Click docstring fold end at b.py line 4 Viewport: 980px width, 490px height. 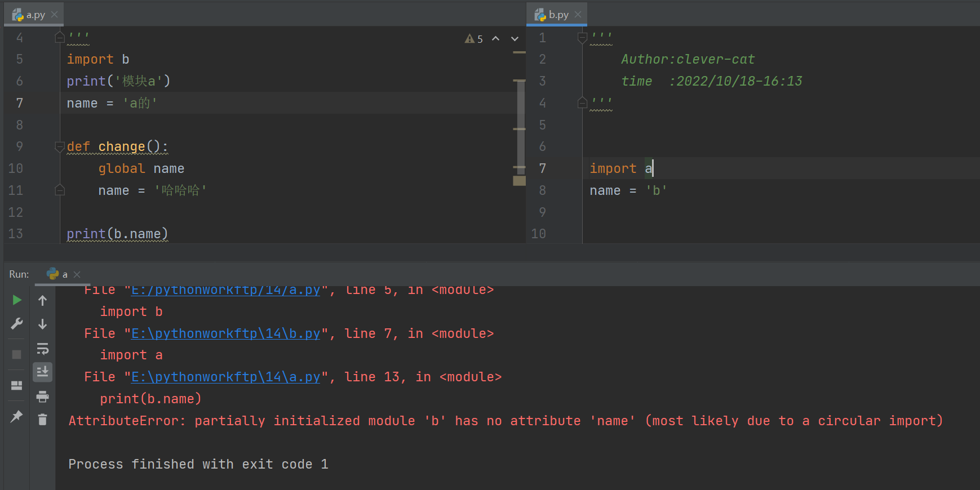pos(583,103)
